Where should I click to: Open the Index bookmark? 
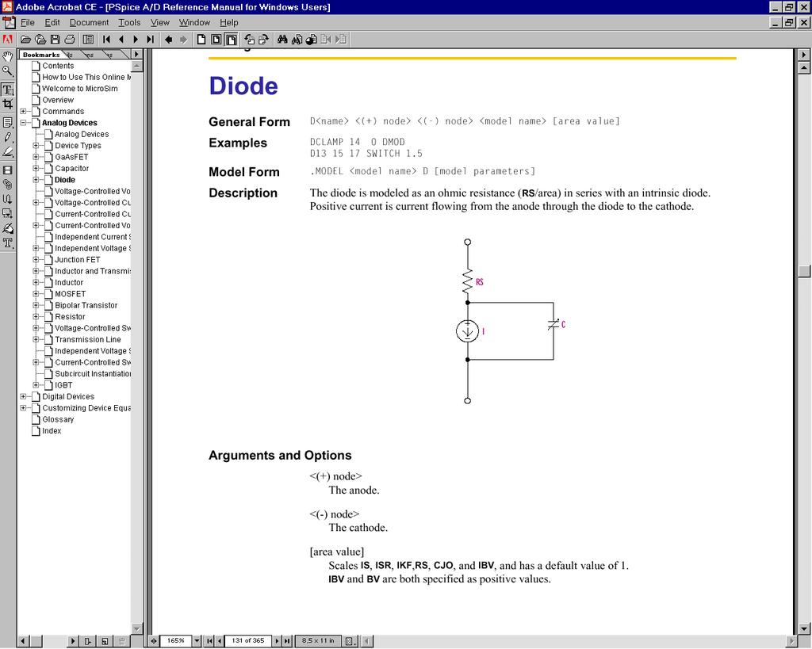pos(52,430)
